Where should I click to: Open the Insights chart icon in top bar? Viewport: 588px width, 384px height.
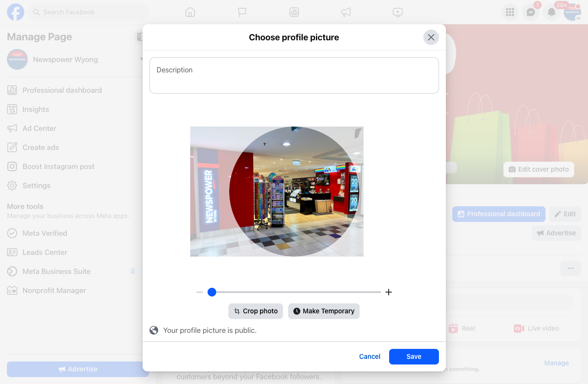(294, 12)
